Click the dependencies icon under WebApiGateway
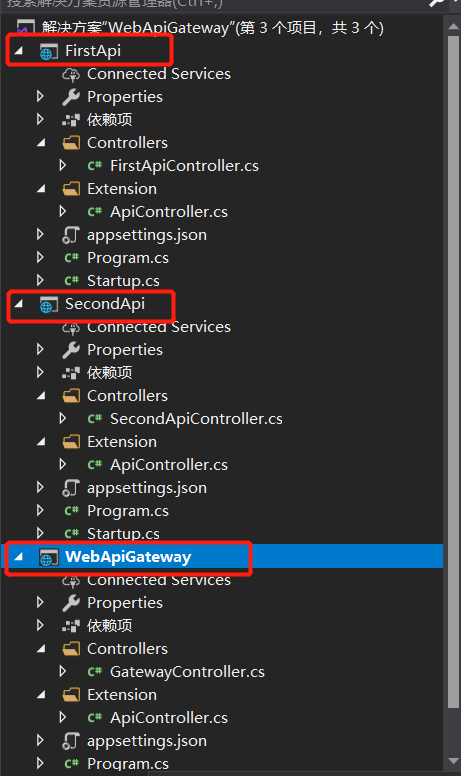Image resolution: width=461 pixels, height=776 pixels. pos(71,626)
